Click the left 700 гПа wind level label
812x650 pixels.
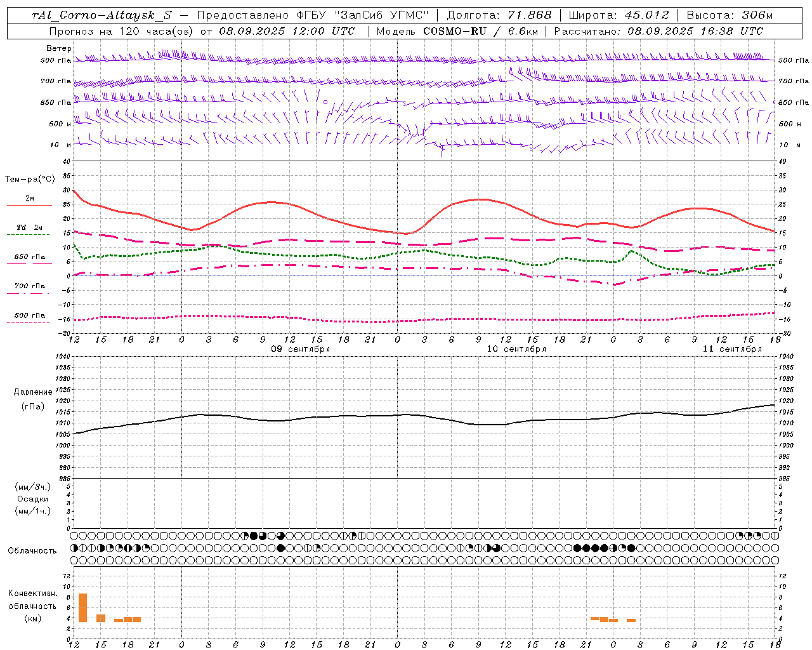pos(56,81)
